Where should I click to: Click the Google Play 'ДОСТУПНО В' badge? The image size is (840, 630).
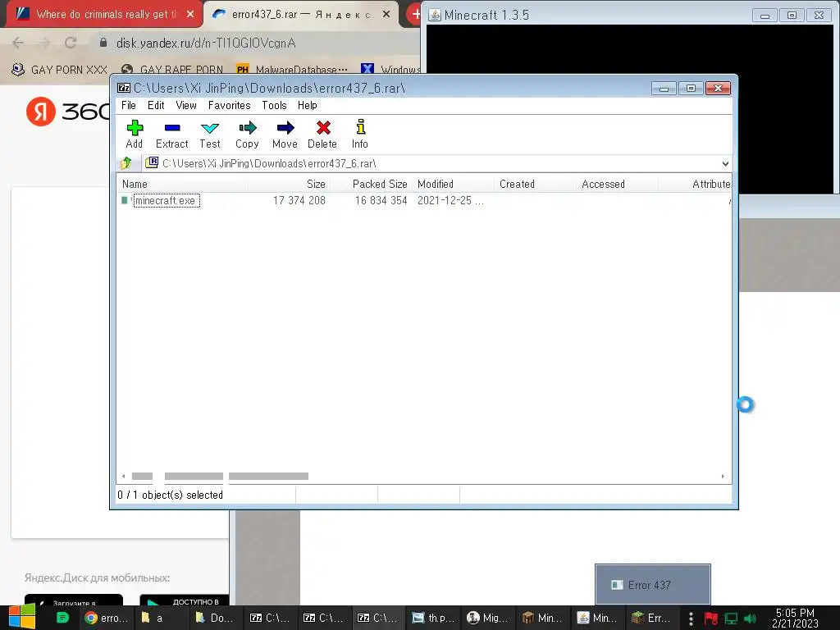pos(185,600)
